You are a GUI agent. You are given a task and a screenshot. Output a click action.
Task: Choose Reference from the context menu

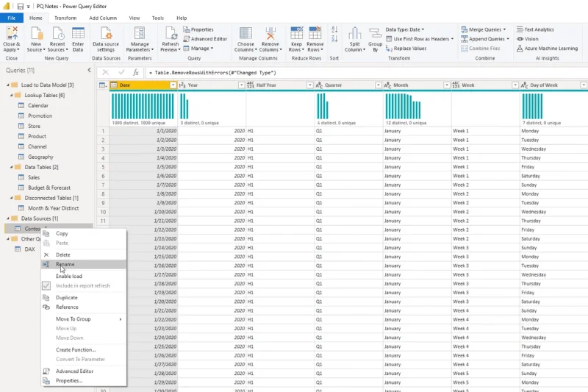(x=84, y=307)
